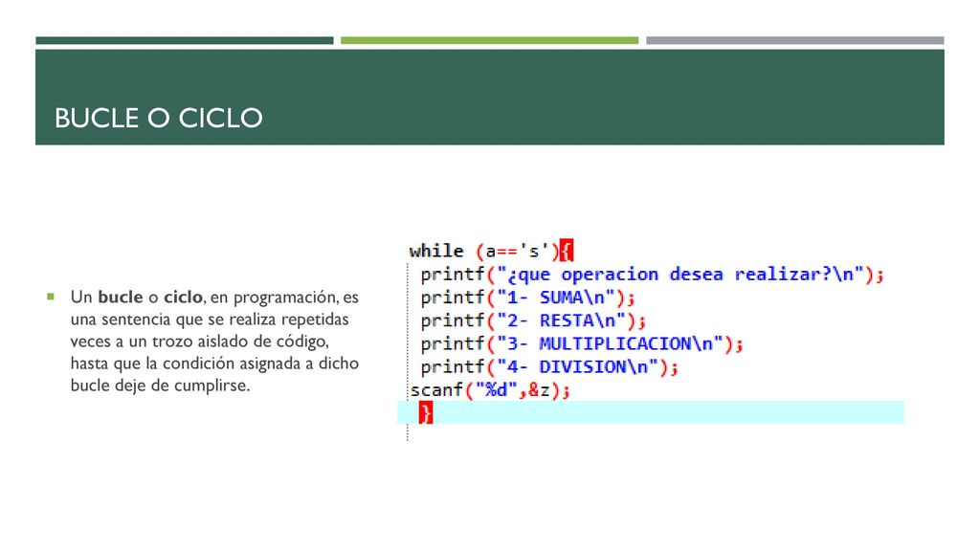Viewport: 980px width, 551px height.
Task: Click the text "una sentencia que se realiza repetidas"
Action: pyautogui.click(x=210, y=320)
